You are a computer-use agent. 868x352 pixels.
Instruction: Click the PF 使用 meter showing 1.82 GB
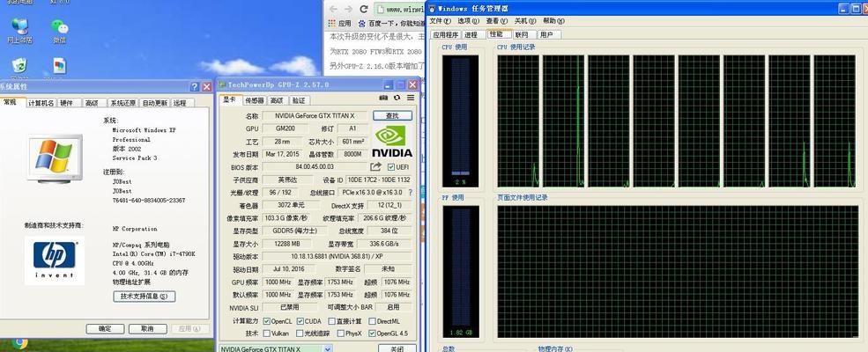460,272
